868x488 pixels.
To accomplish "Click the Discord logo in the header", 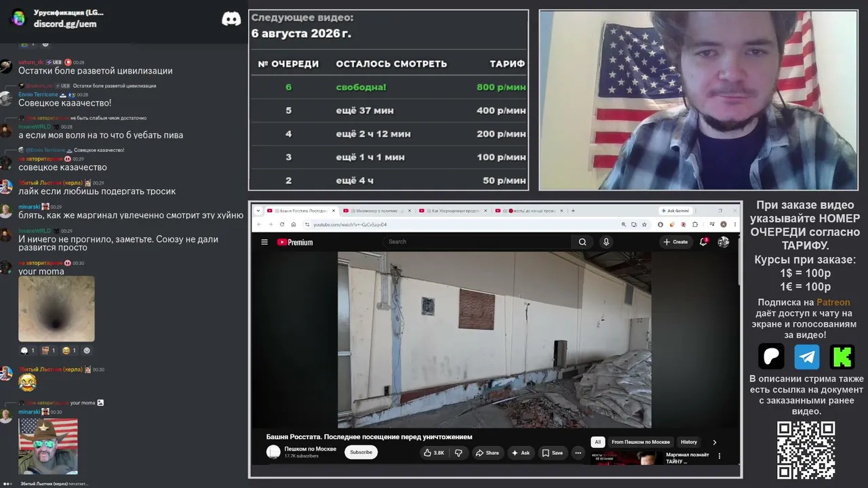I will click(231, 19).
